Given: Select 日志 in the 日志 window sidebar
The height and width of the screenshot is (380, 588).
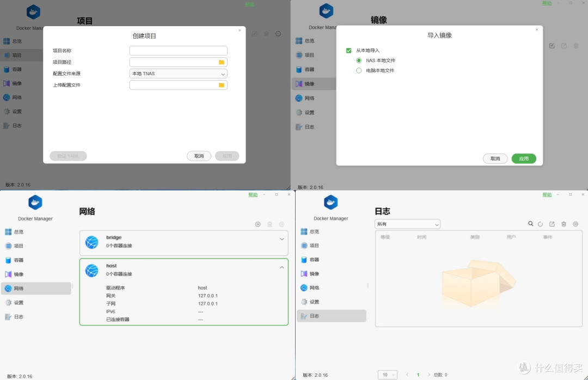Looking at the screenshot, I should point(332,316).
